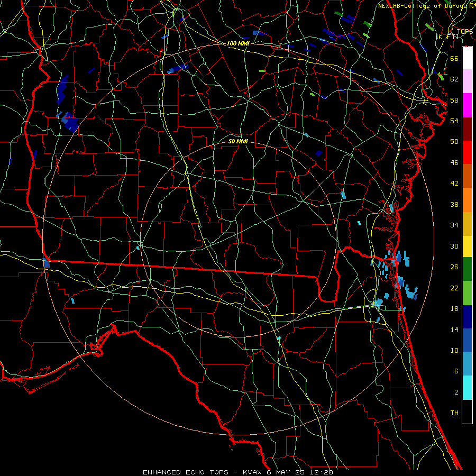Click legend value '58'
Image resolution: width=476 pixels, height=476 pixels.
(454, 100)
